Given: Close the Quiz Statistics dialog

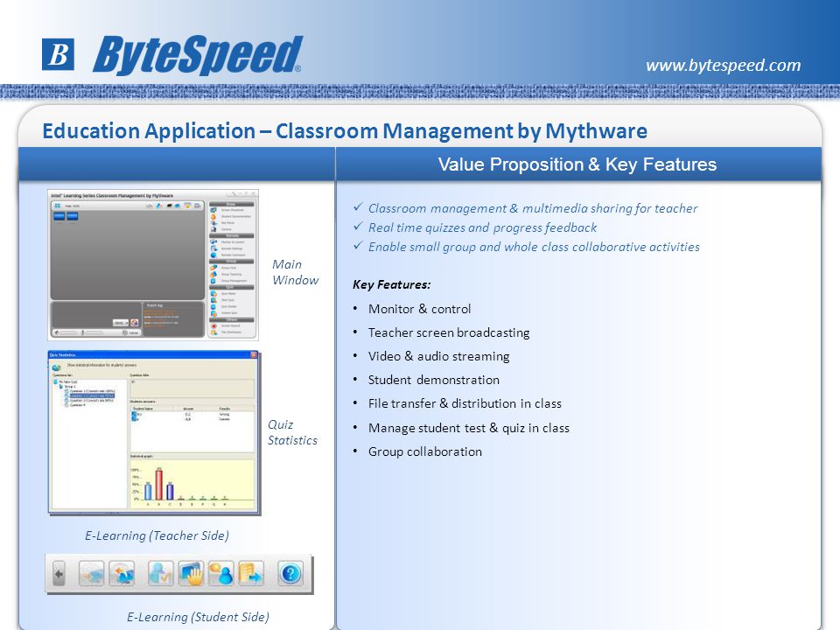Looking at the screenshot, I should 254,354.
